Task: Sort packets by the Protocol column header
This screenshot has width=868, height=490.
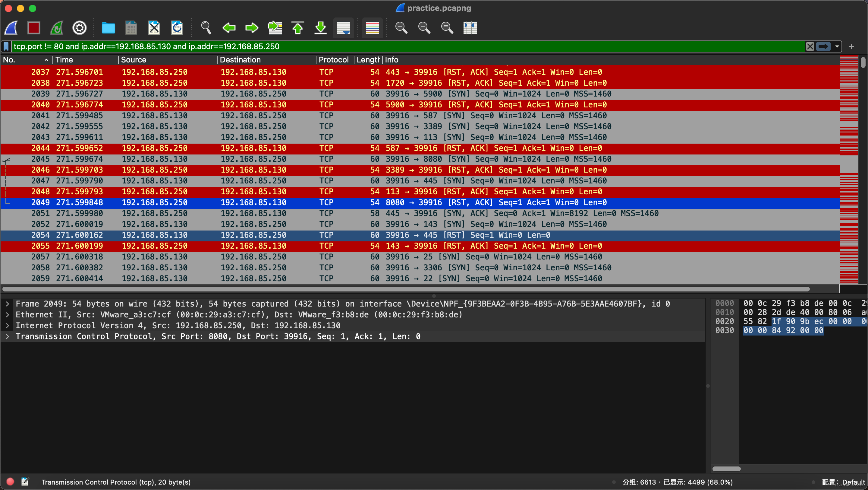Action: [x=333, y=60]
